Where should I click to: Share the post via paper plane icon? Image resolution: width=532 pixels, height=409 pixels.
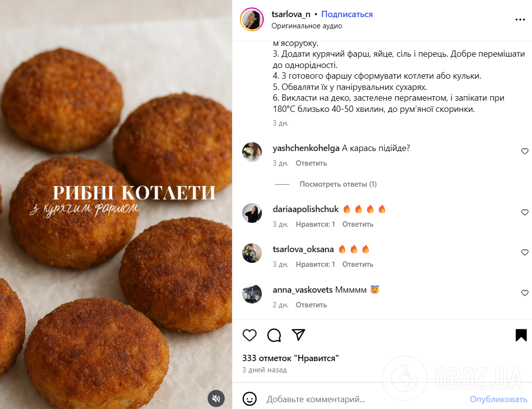click(x=298, y=335)
